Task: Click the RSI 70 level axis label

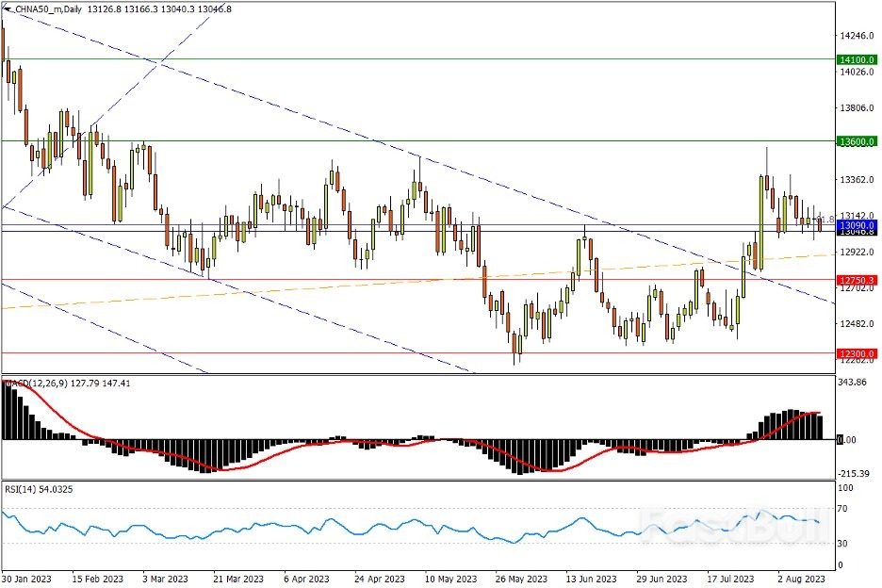Action: pos(843,509)
